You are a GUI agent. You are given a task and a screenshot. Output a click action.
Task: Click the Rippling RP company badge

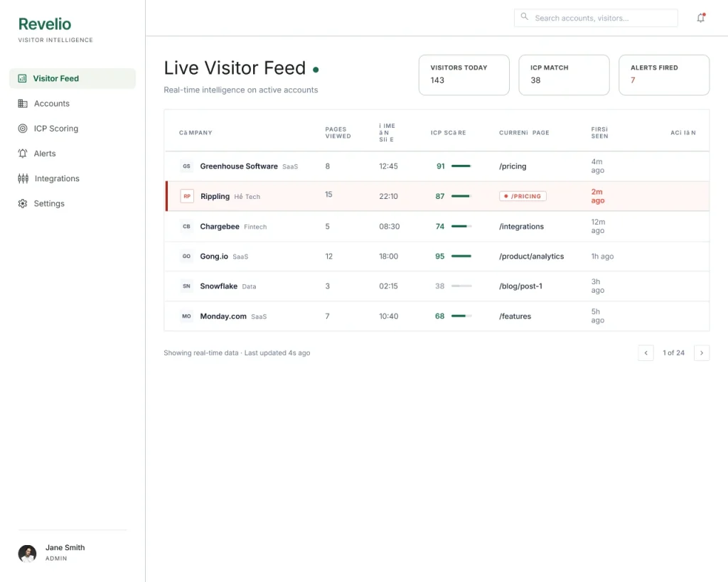coord(187,196)
